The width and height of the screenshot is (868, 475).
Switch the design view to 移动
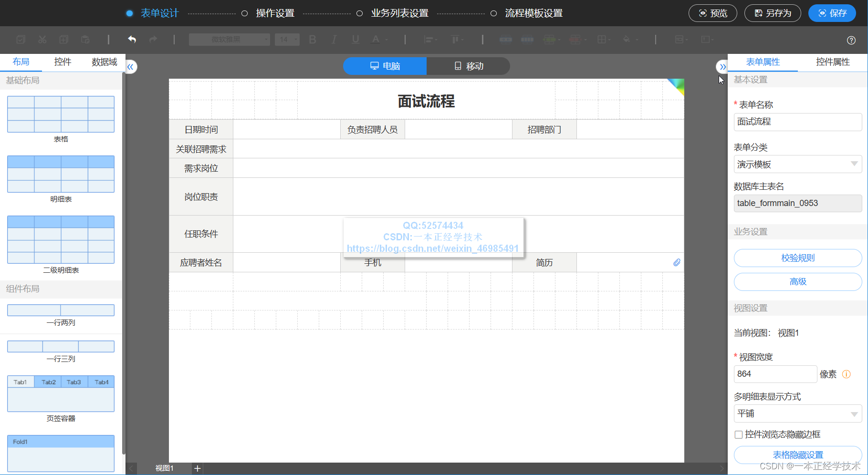(468, 66)
